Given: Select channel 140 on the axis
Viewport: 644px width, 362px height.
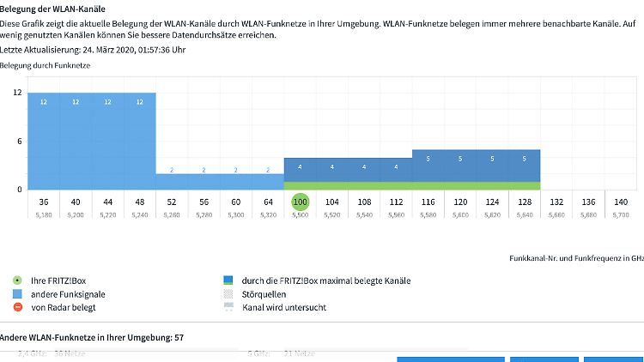Looking at the screenshot, I should [x=621, y=202].
